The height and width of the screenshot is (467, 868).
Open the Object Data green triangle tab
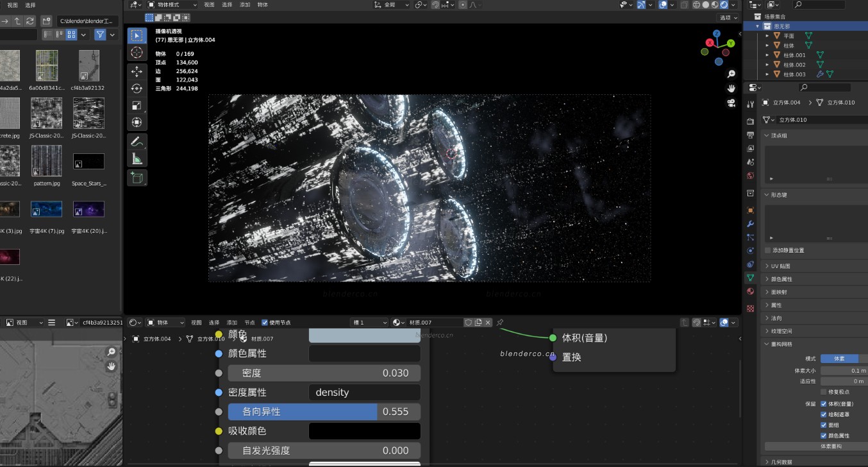(x=751, y=278)
